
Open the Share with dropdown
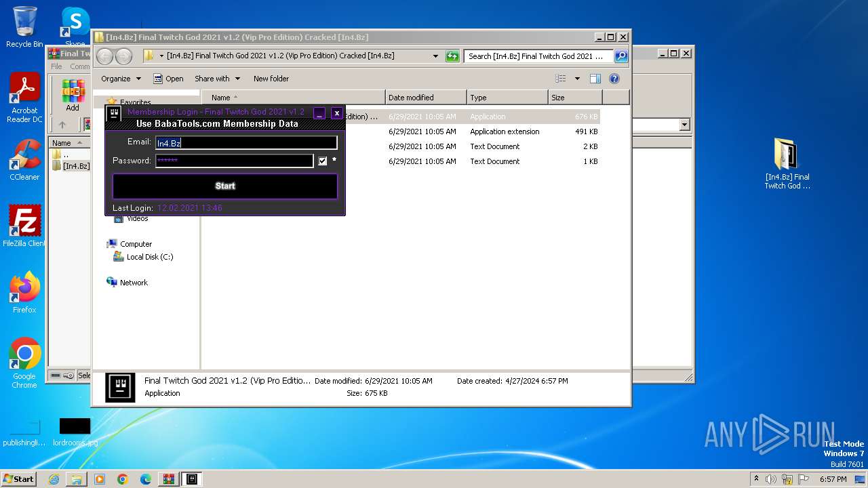pyautogui.click(x=217, y=79)
